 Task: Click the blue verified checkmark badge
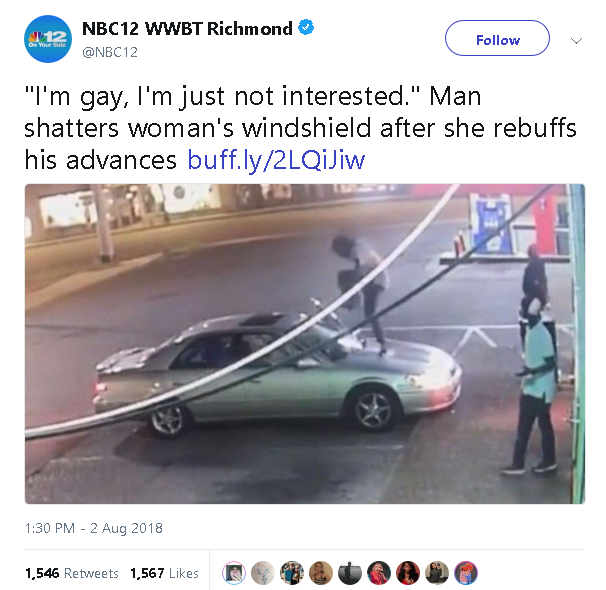coord(306,27)
